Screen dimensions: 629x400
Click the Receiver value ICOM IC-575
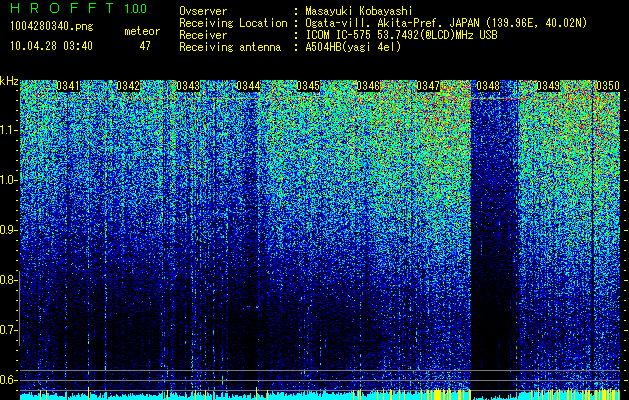click(x=340, y=35)
